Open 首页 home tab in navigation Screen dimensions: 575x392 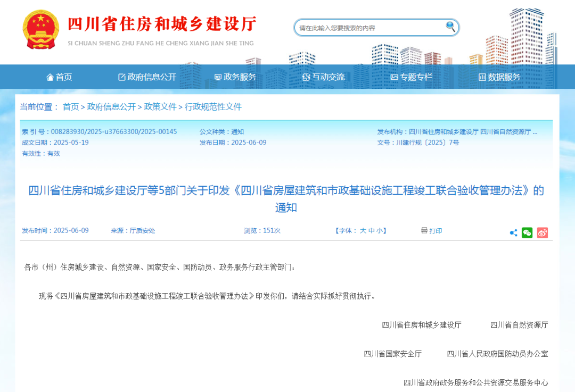pyautogui.click(x=59, y=77)
